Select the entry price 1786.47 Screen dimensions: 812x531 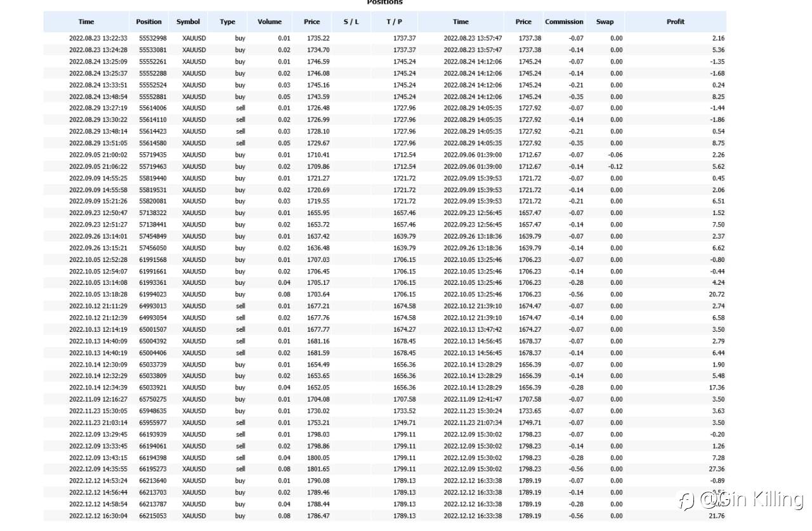tap(318, 516)
